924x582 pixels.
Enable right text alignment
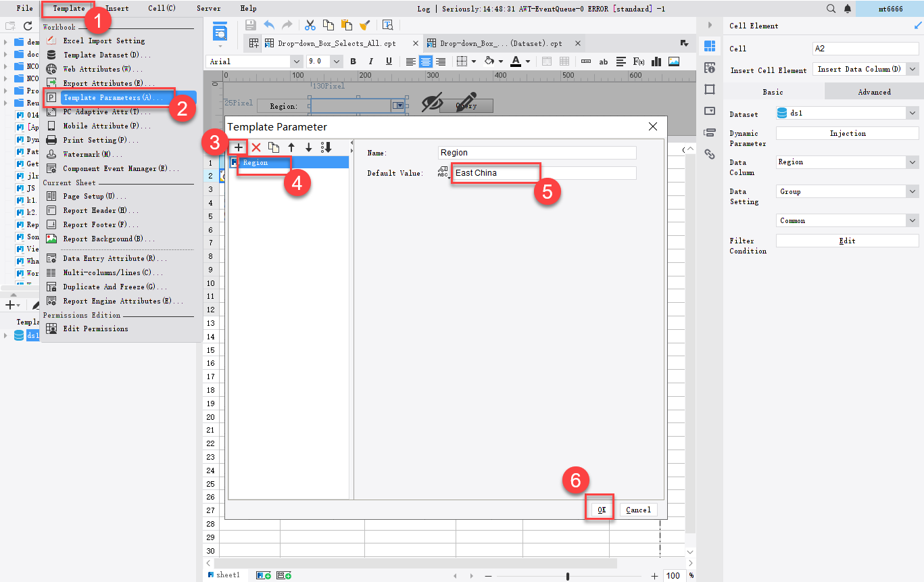[440, 62]
